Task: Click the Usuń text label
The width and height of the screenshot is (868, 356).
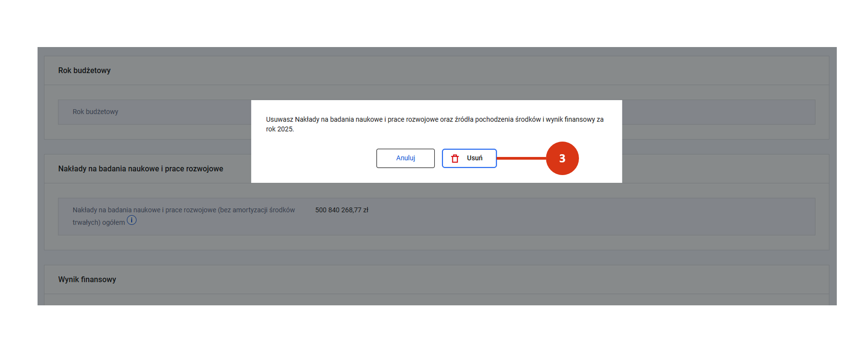Action: (474, 158)
